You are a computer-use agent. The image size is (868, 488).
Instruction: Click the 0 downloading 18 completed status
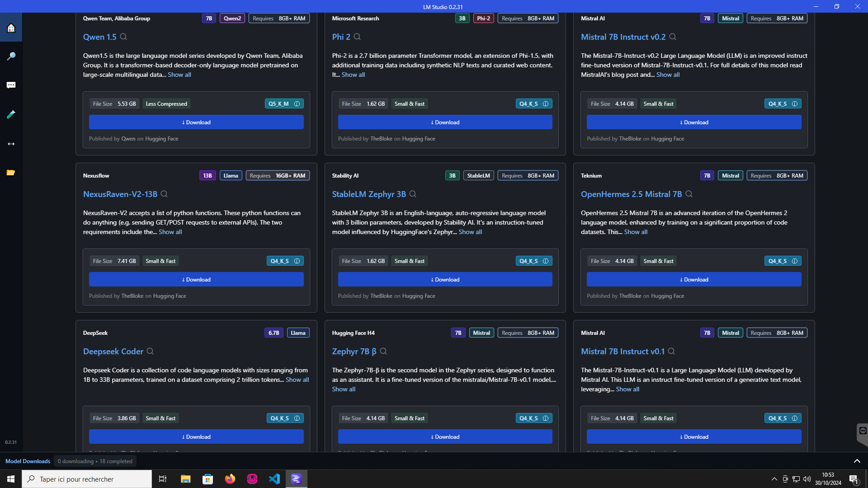(x=95, y=461)
